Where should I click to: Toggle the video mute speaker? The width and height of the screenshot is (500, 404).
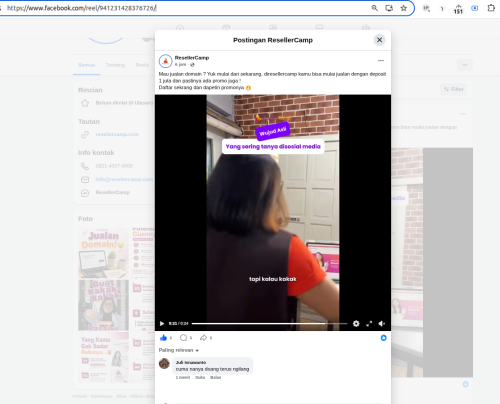coord(382,323)
